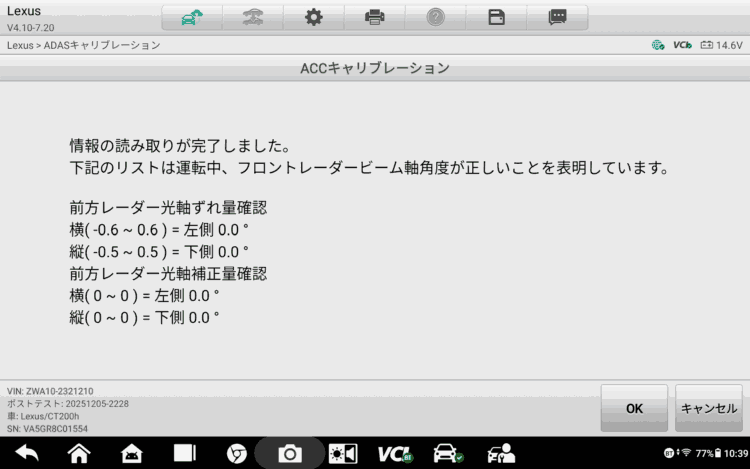Go to the Android home screen
This screenshot has width=750, height=469.
coord(79,453)
